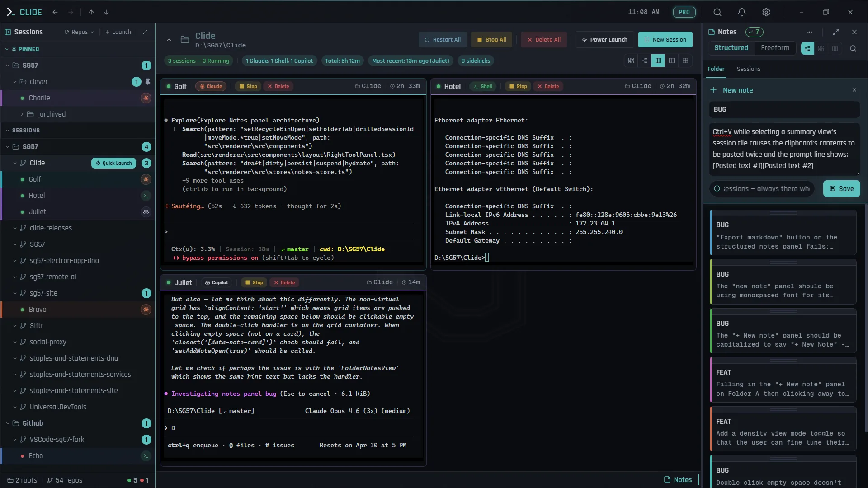Collapse the Github root node

[7, 423]
